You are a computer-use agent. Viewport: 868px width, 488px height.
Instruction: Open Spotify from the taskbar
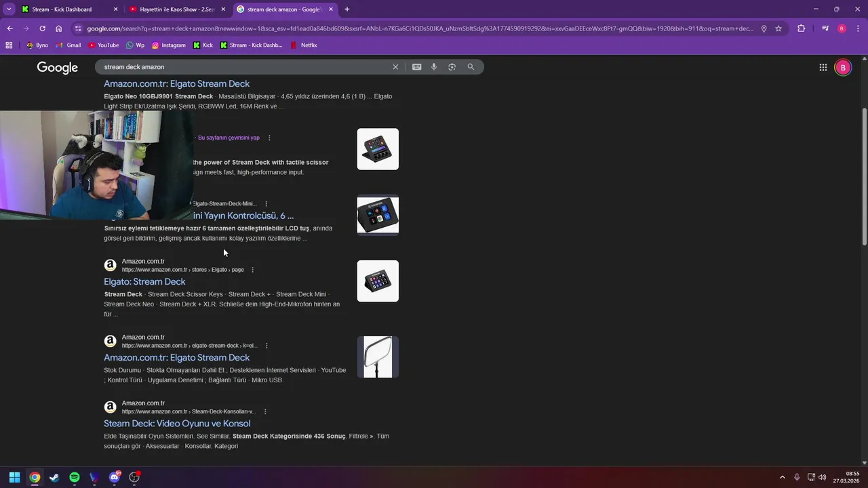click(75, 477)
